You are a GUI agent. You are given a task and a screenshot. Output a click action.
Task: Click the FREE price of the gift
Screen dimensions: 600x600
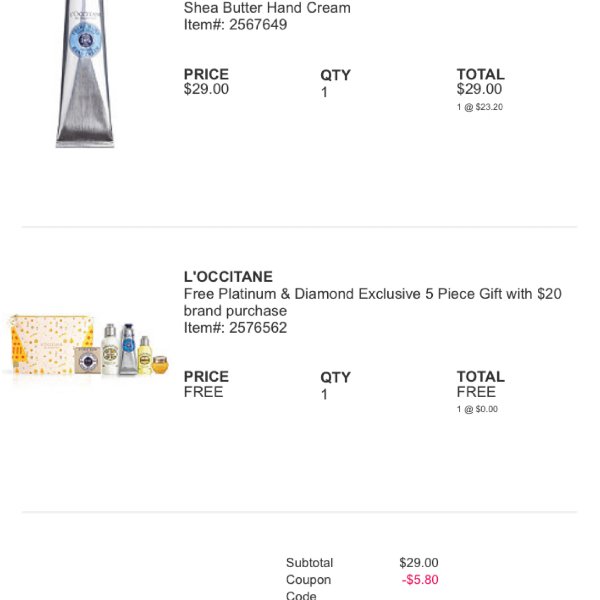point(203,392)
